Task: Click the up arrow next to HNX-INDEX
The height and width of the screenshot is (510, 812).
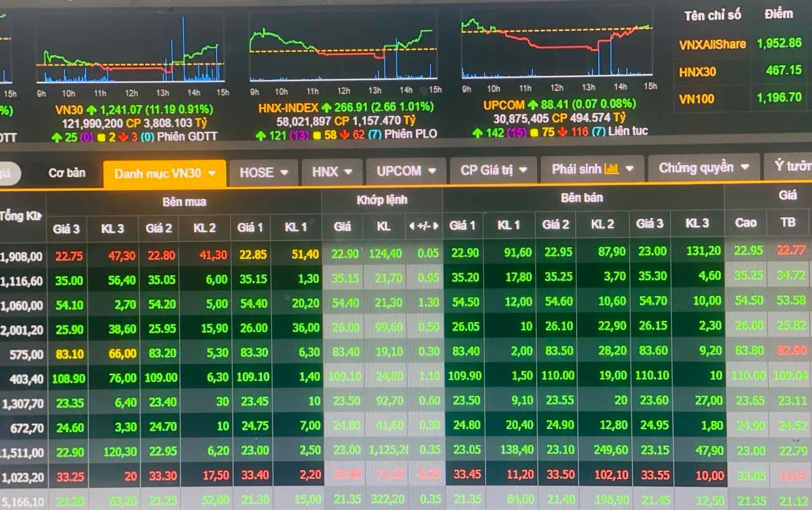Action: [326, 108]
